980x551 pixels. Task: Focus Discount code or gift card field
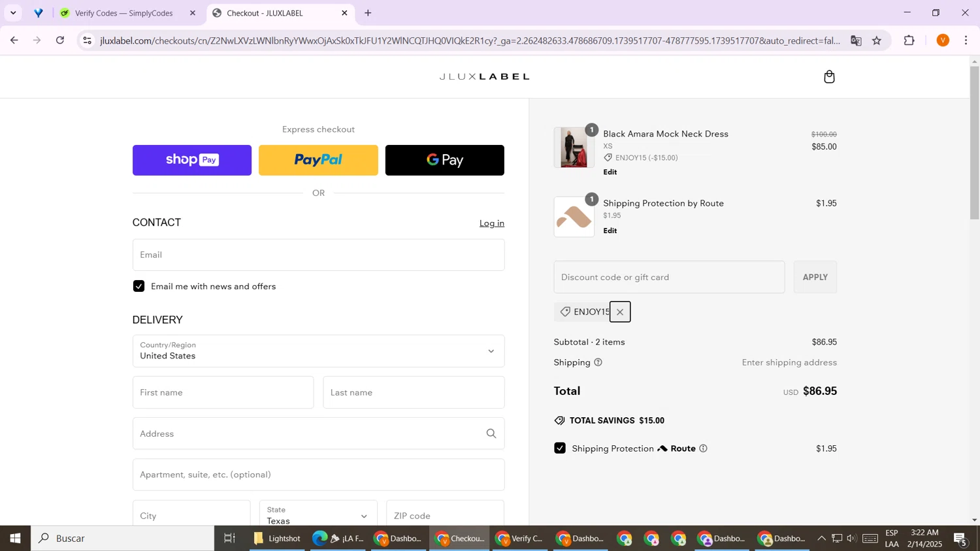[669, 277]
